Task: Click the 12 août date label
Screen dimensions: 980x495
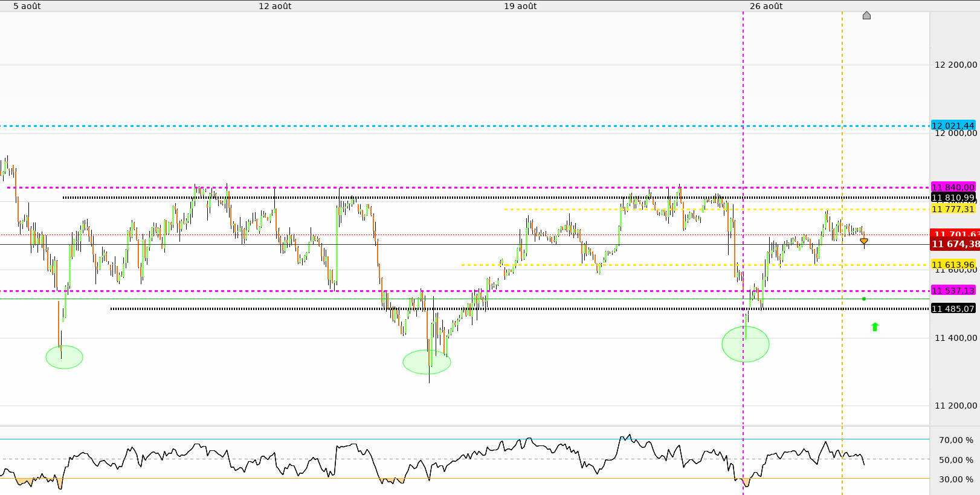Action: point(275,6)
